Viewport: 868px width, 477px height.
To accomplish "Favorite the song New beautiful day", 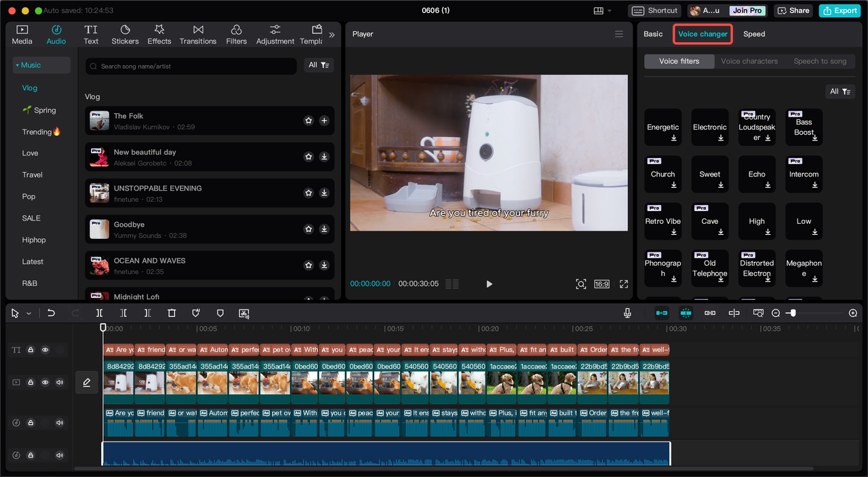I will (309, 157).
